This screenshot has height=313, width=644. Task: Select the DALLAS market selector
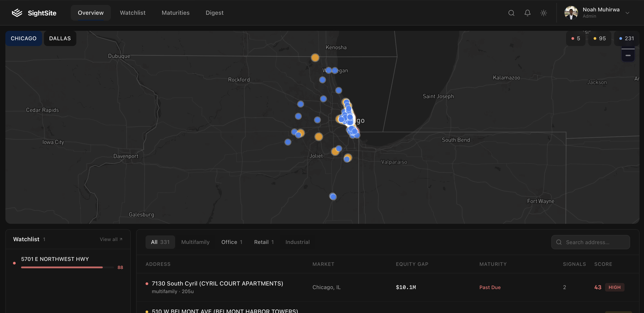60,38
